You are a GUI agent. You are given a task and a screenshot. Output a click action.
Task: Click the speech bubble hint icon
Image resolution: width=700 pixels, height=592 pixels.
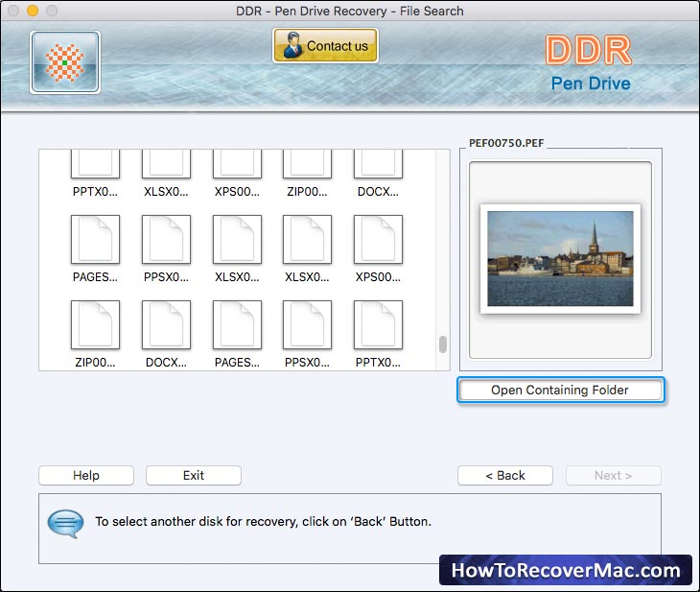(x=65, y=524)
